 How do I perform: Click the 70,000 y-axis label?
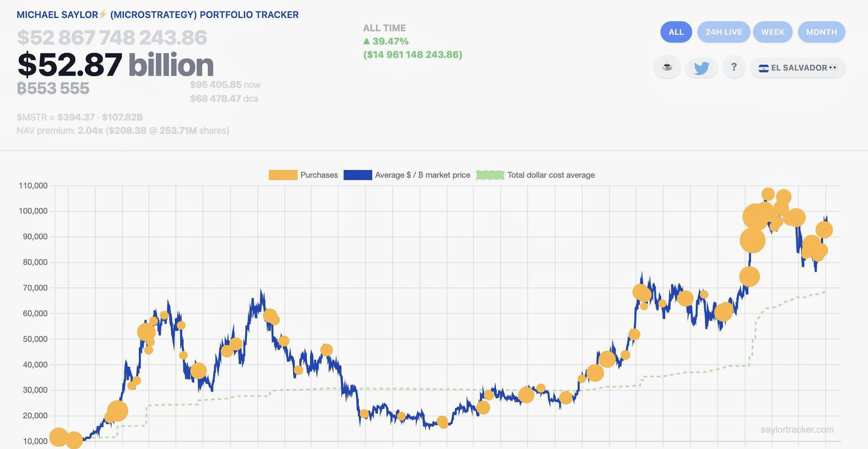[x=35, y=288]
